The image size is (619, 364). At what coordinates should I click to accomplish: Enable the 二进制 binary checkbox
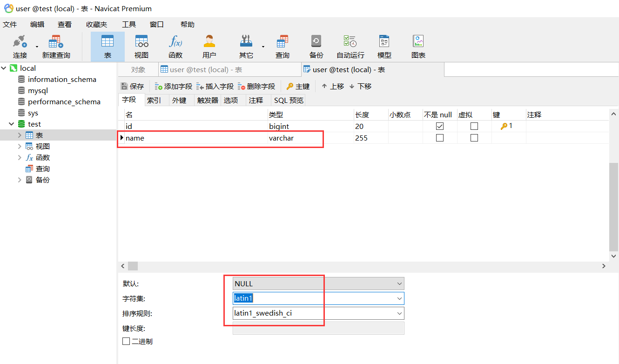(x=126, y=341)
